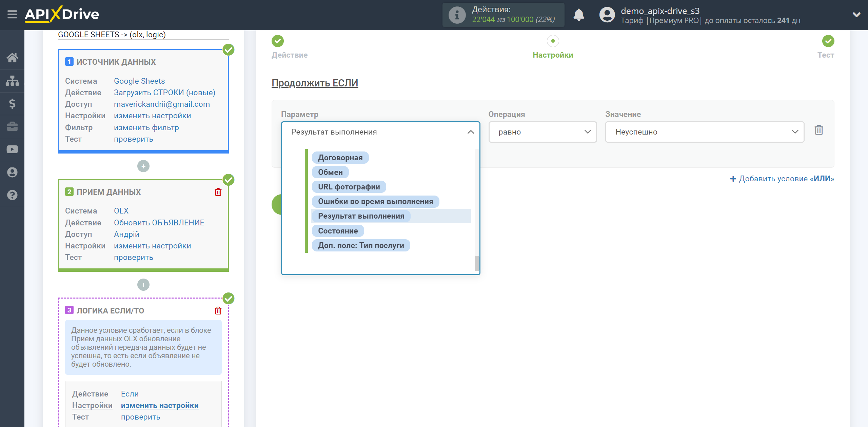Viewport: 868px width, 427px height.
Task: Add an ИЛИ condition
Action: click(782, 179)
